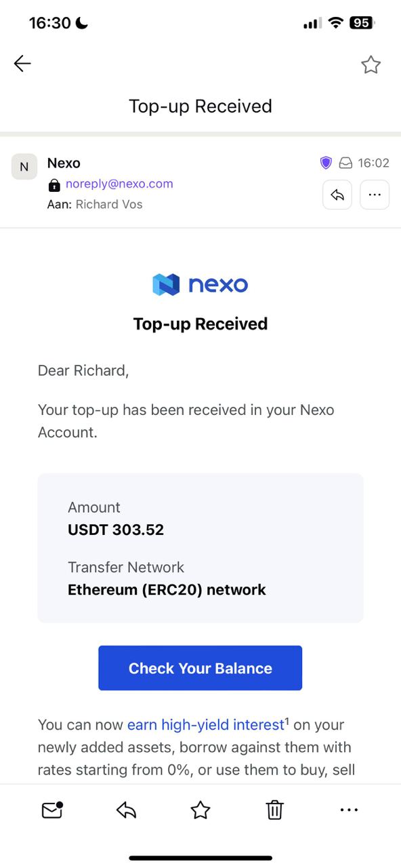Image resolution: width=401 pixels, height=868 pixels.
Task: Toggle star in the bottom toolbar
Action: [x=200, y=810]
